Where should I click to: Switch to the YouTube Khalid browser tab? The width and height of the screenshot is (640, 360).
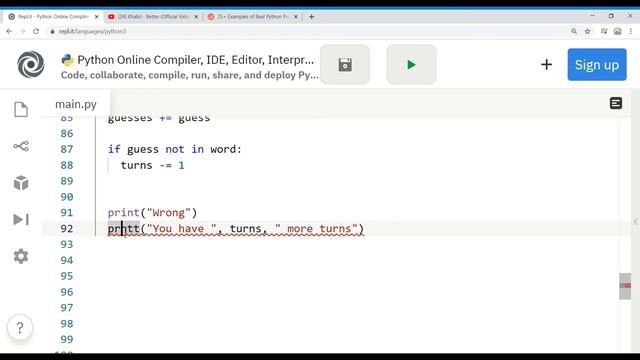click(x=153, y=17)
